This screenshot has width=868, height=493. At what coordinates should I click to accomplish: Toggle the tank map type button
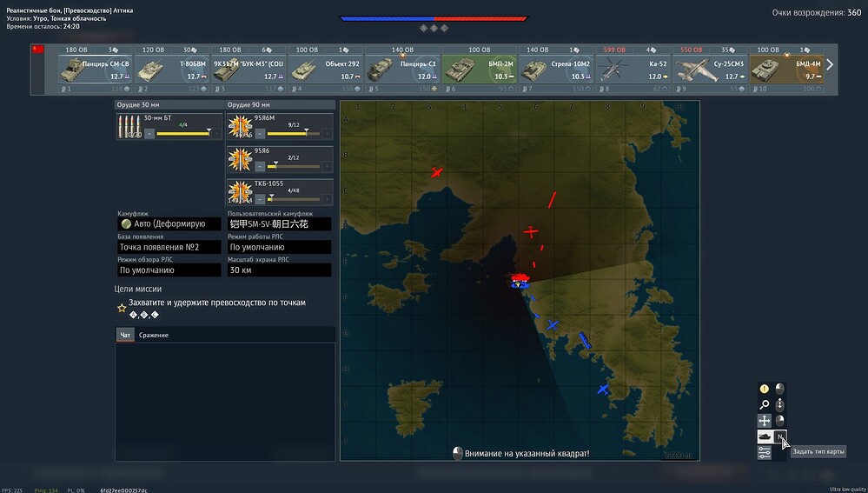(765, 437)
